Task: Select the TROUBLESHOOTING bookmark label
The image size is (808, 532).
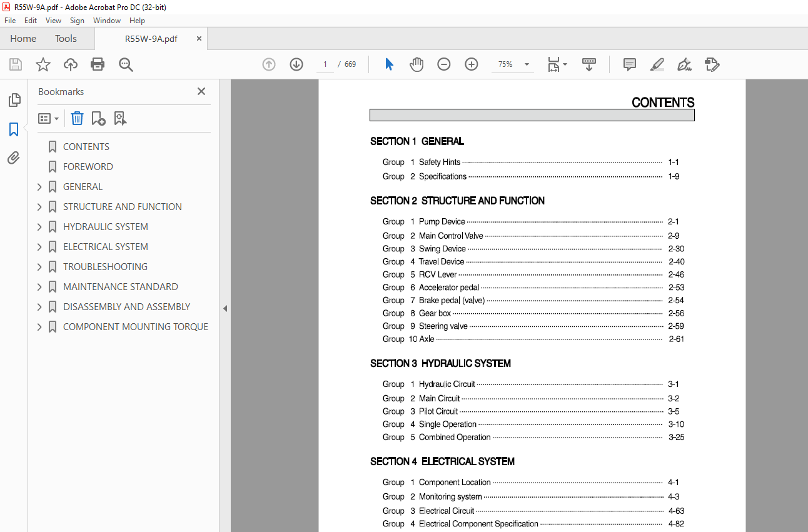Action: 105,267
